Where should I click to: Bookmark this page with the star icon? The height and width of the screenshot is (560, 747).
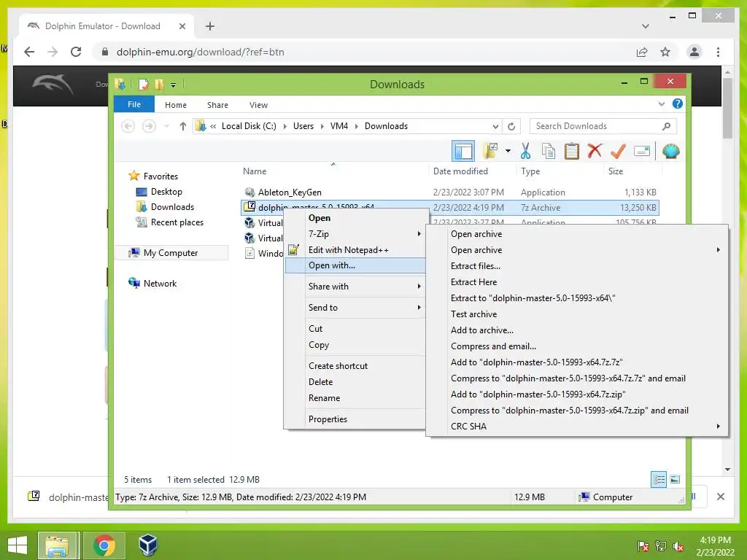665,52
